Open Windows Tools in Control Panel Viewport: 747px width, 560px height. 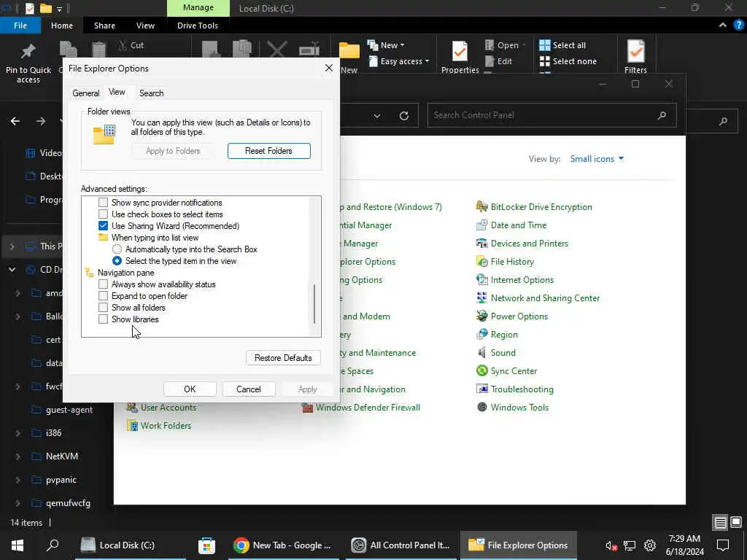click(513, 407)
